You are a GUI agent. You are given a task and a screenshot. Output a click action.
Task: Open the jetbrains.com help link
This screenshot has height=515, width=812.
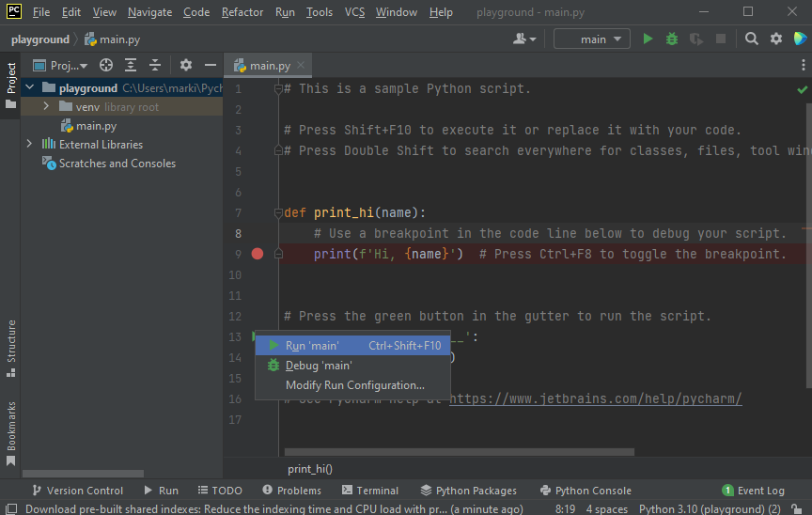(595, 399)
